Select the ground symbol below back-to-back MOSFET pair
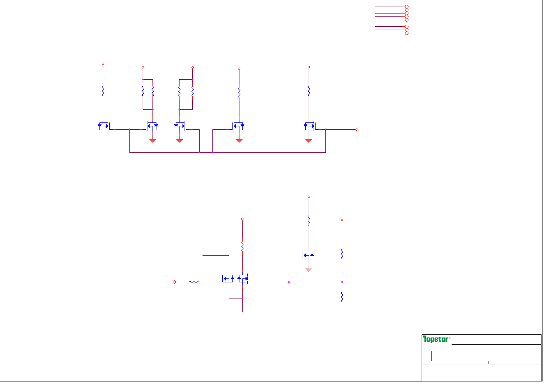The image size is (555, 392). 242,313
